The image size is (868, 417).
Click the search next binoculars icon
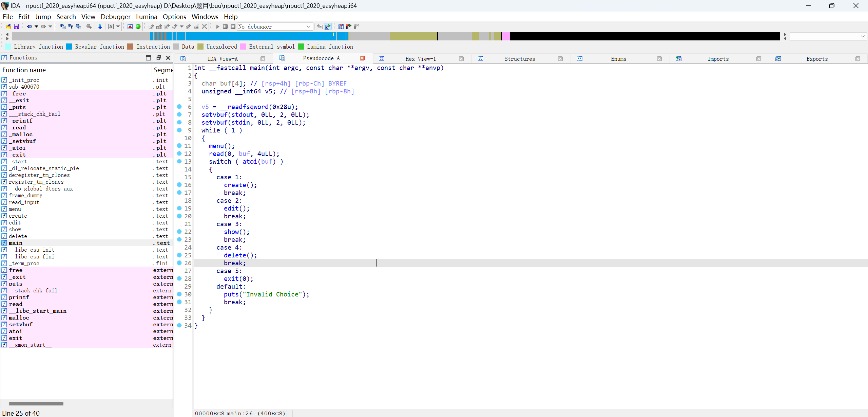pyautogui.click(x=89, y=26)
